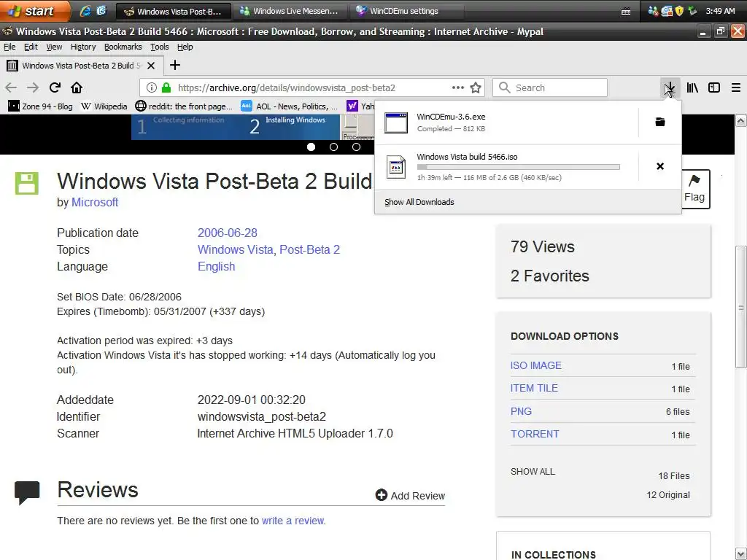Open the File menu
This screenshot has width=747, height=560.
(9, 47)
